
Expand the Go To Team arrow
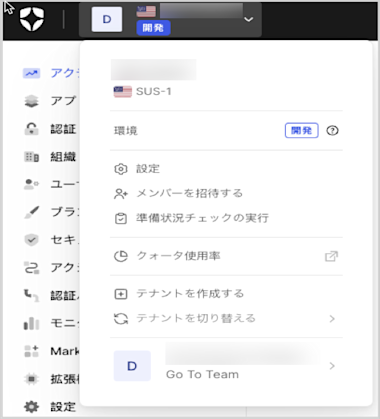[x=332, y=366]
